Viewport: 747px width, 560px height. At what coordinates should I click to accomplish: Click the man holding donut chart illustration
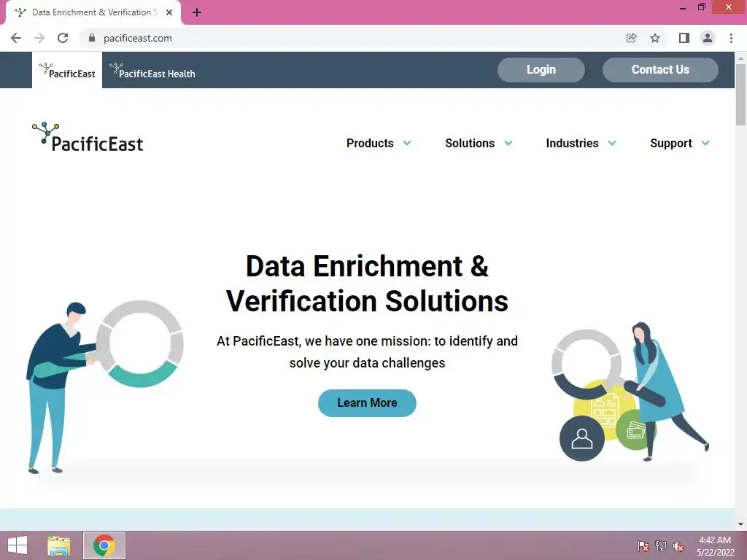105,386
